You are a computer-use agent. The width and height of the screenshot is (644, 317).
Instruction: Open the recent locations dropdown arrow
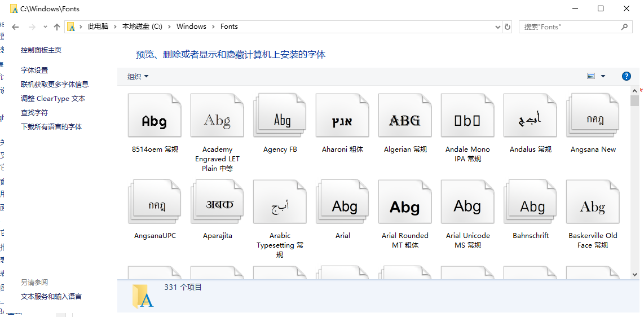pyautogui.click(x=45, y=27)
